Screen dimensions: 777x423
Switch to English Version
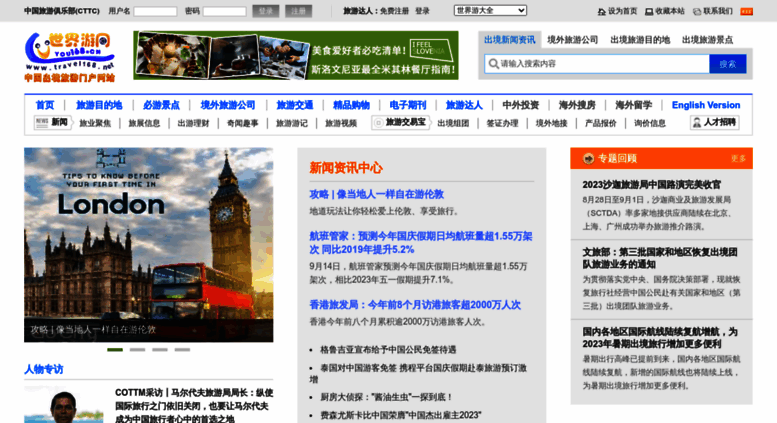(706, 105)
